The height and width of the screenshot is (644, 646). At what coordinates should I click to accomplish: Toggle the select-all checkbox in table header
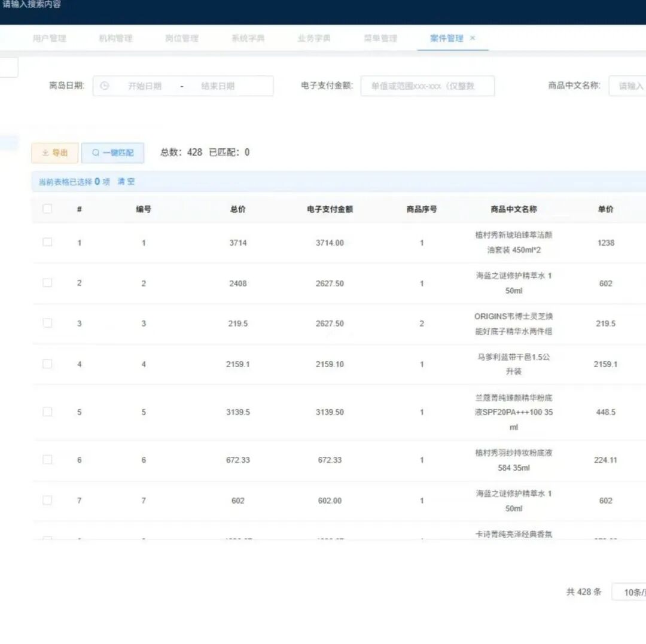click(47, 209)
